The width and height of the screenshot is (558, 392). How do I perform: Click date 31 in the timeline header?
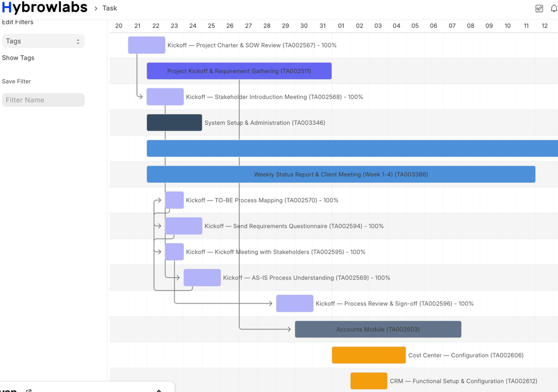[x=323, y=26]
